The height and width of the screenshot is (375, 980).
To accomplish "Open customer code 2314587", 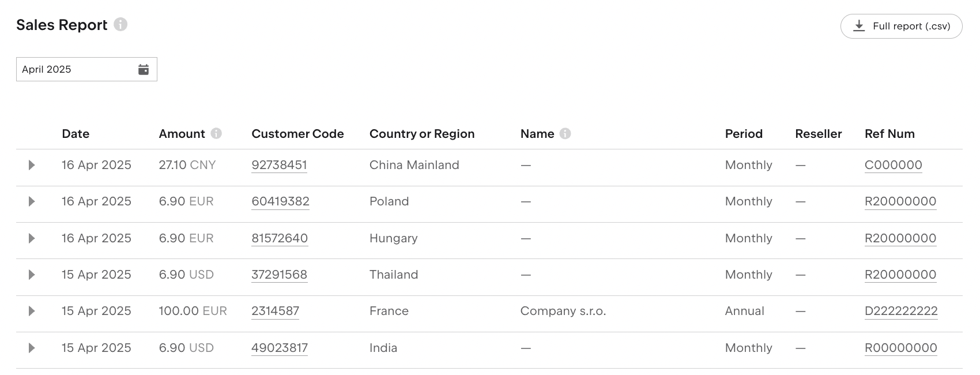I will 275,311.
